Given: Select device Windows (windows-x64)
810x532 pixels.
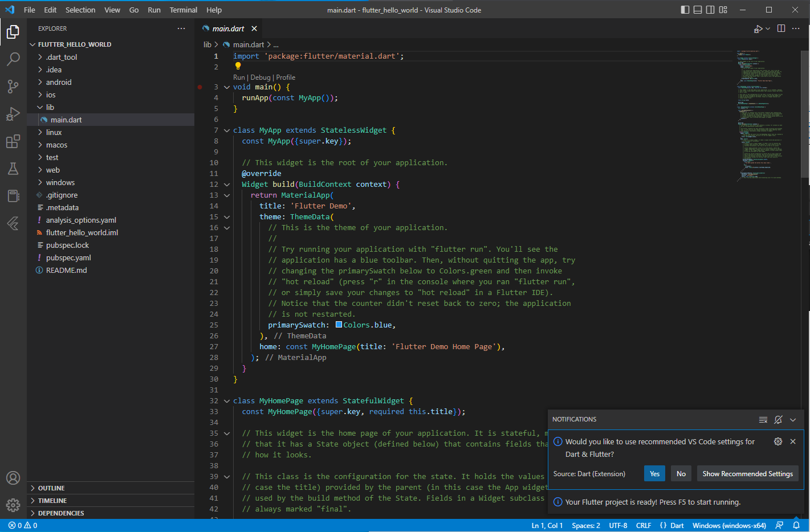Looking at the screenshot, I should [729, 526].
